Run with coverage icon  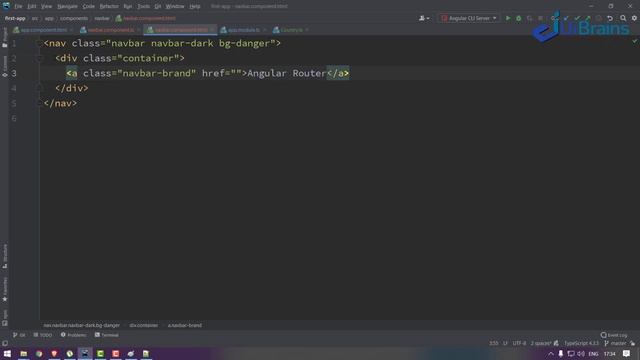coord(529,18)
